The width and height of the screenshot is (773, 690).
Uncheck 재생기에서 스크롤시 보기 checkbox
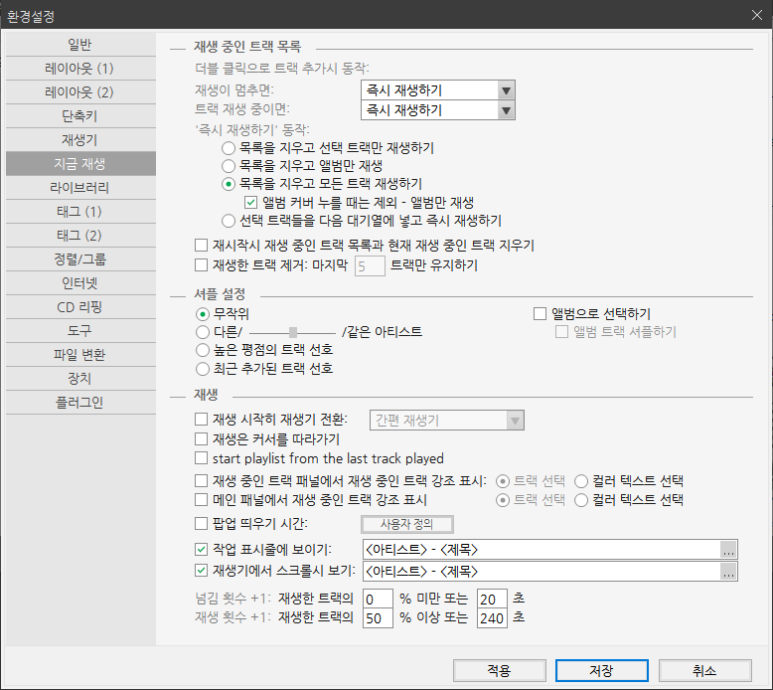pos(201,571)
